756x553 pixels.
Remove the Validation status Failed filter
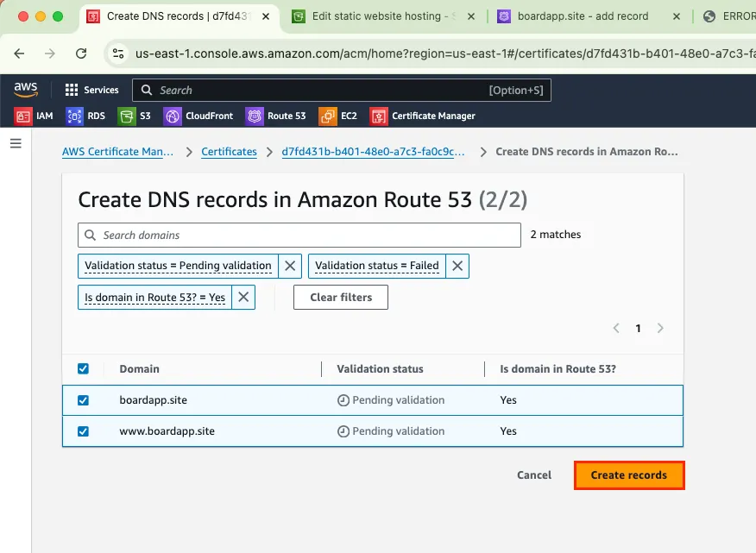point(457,266)
